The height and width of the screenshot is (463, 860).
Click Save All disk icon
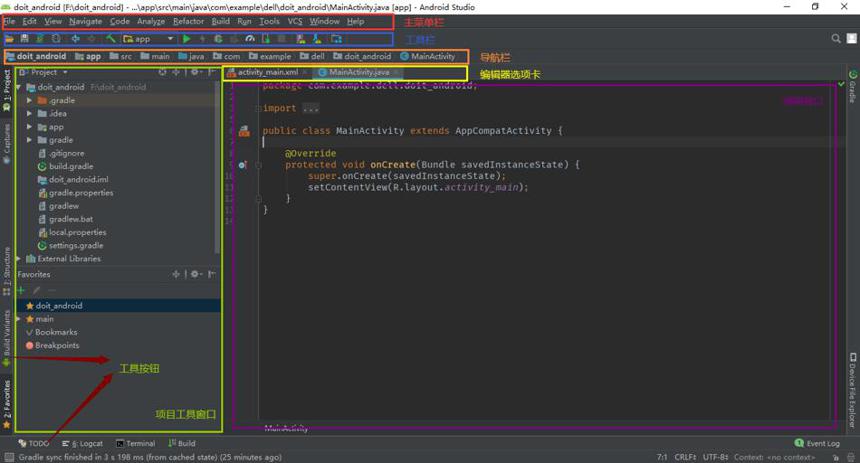25,39
